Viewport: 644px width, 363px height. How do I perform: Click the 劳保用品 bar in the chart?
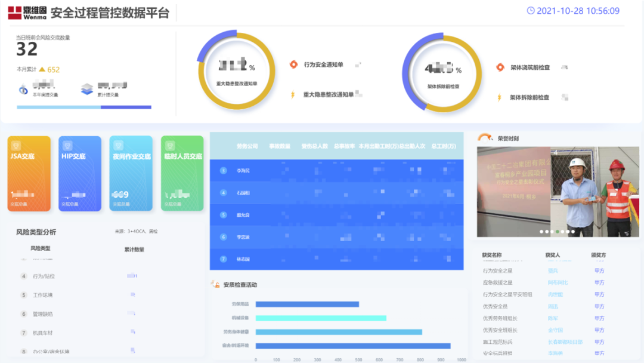pyautogui.click(x=307, y=304)
